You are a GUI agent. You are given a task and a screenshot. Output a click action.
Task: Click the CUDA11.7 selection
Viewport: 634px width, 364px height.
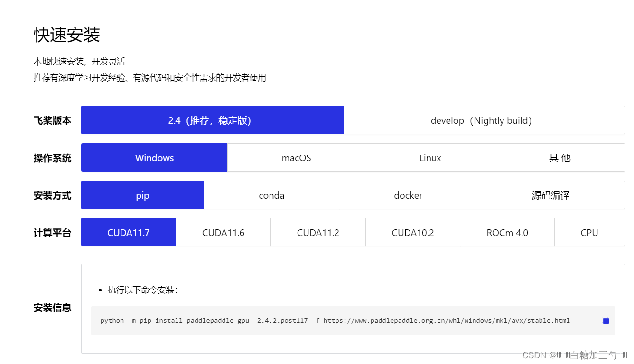(x=128, y=232)
